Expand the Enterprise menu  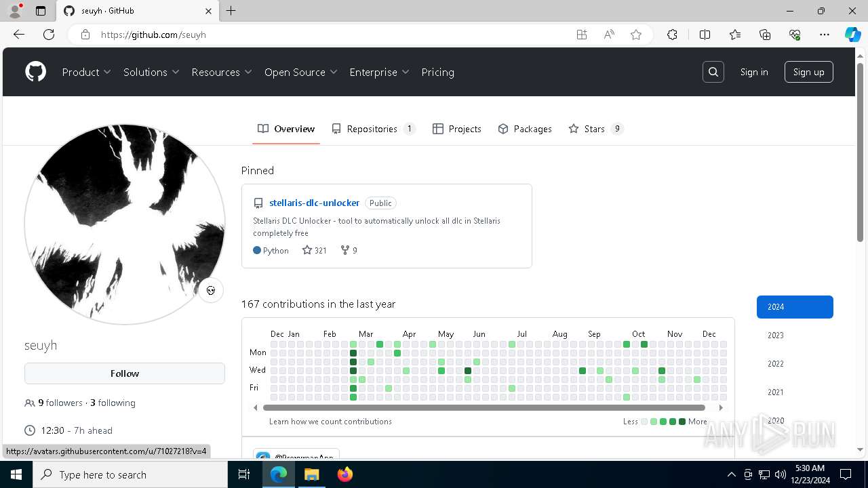point(380,72)
